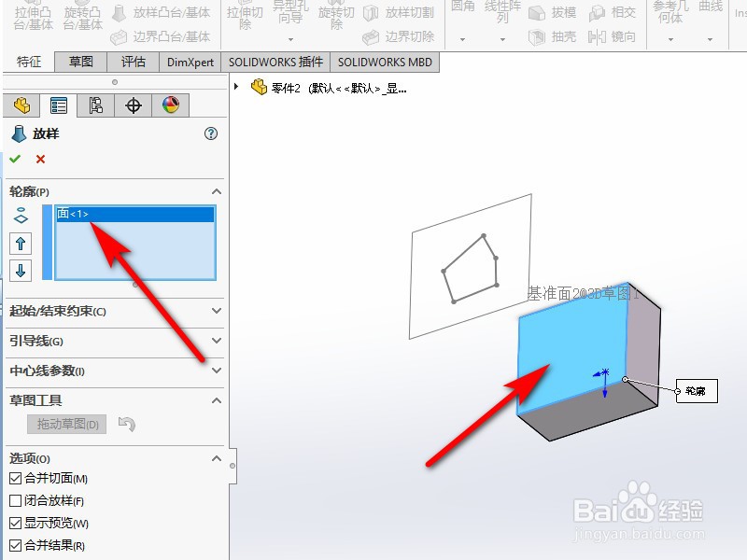Screen dimensions: 747x560
Task: Switch to the SOLIDWORKS 插件 tab
Action: [275, 62]
